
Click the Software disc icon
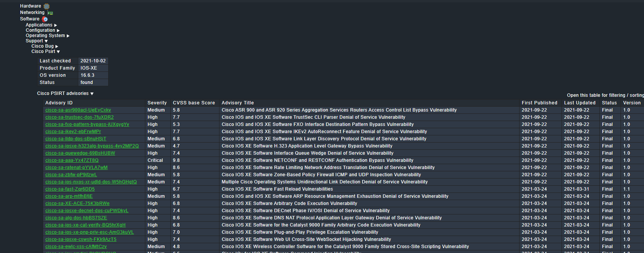pos(45,19)
